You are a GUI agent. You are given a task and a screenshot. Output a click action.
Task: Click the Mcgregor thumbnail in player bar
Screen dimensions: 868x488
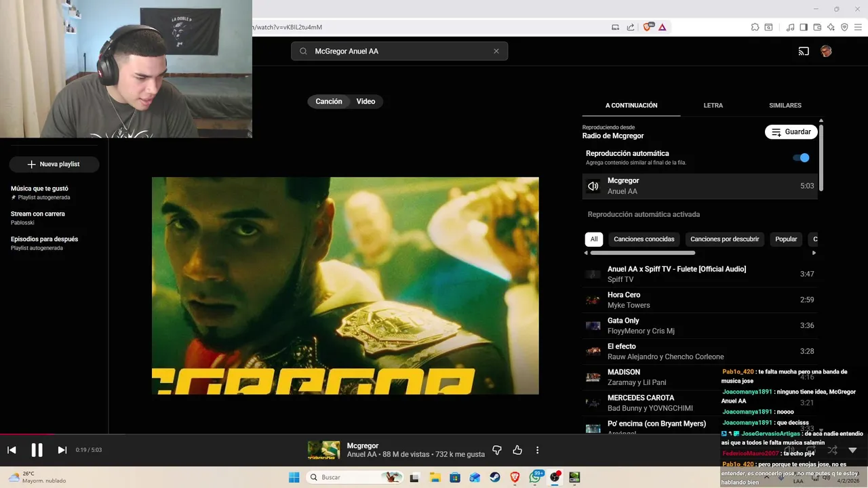pyautogui.click(x=323, y=450)
